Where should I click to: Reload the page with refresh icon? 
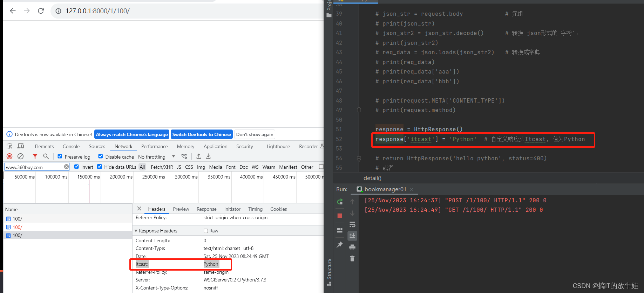click(x=41, y=11)
